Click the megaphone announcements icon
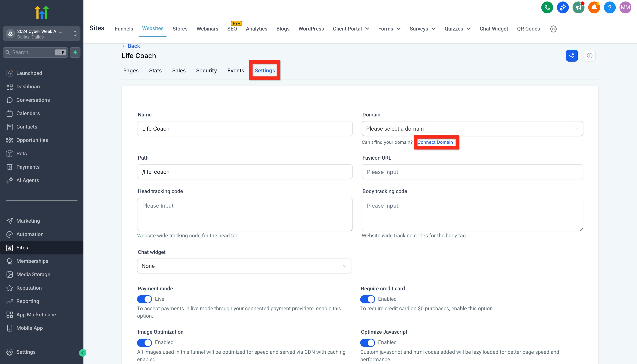This screenshot has width=637, height=364. click(578, 7)
